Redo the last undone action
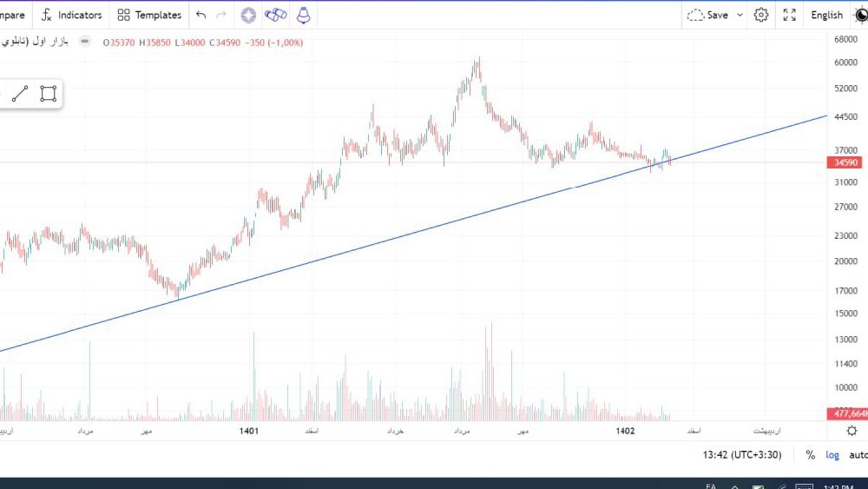Screen dimensions: 868x489 click(x=221, y=15)
